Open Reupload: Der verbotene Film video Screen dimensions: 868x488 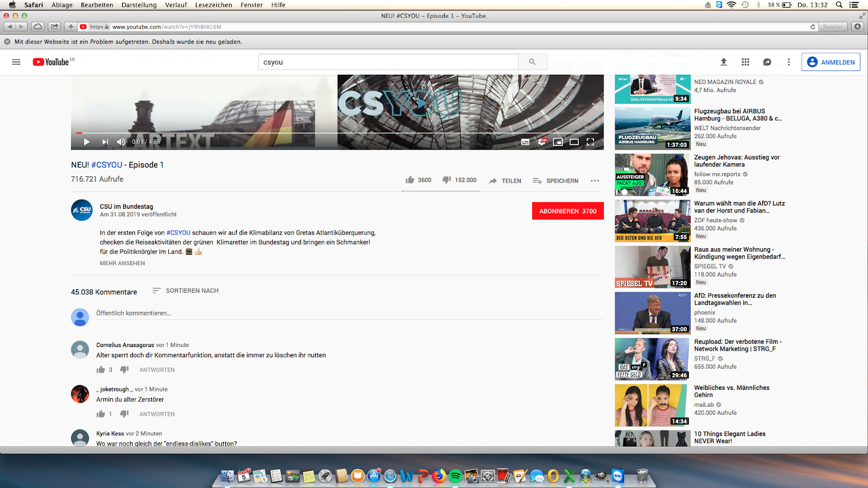(738, 345)
